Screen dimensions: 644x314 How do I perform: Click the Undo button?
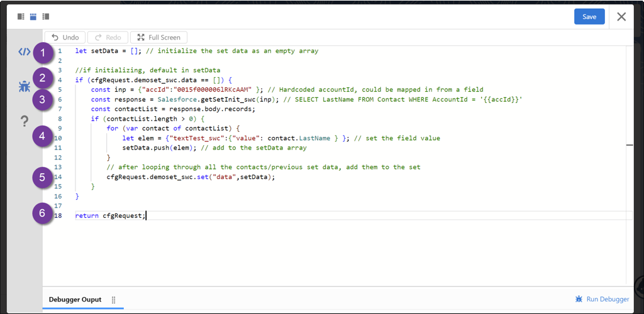65,37
